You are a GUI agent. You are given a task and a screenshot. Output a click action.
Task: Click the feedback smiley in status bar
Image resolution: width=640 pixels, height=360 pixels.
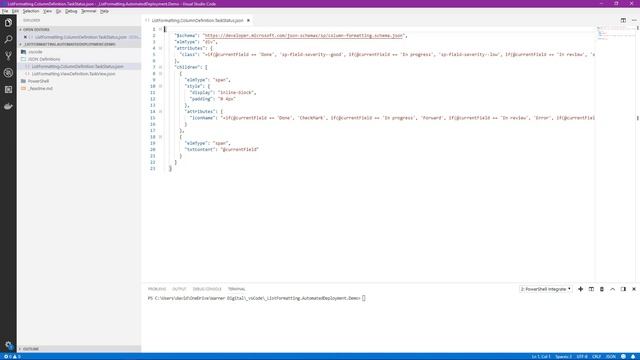(x=623, y=356)
